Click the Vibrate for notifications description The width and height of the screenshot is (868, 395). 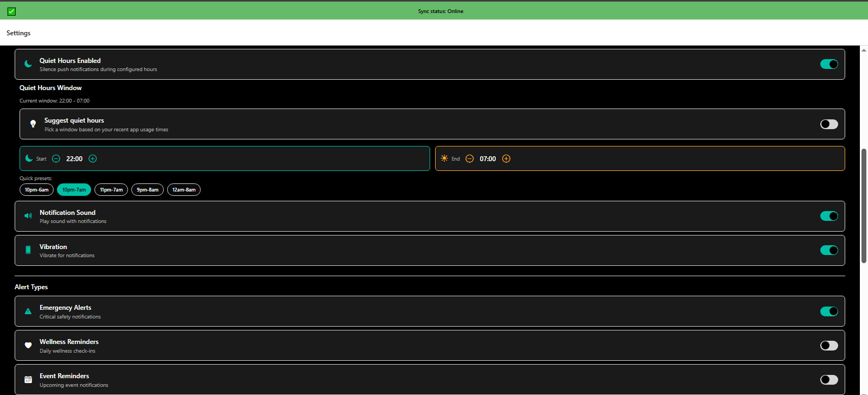tap(67, 256)
